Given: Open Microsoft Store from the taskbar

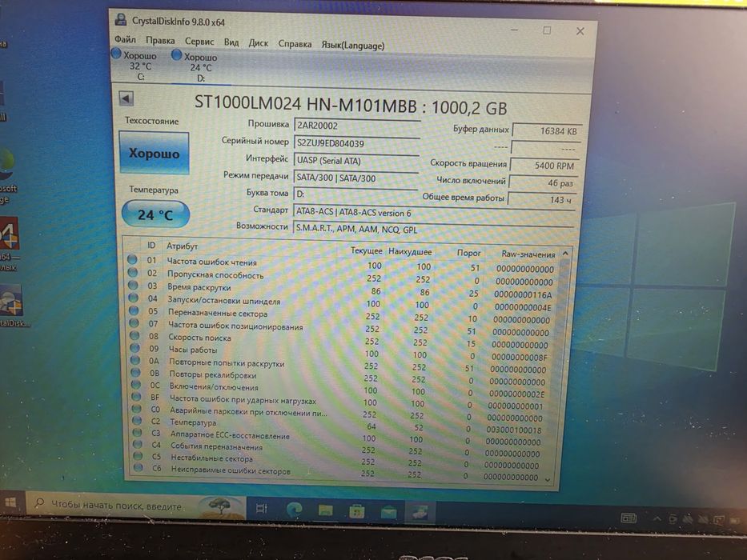Looking at the screenshot, I should click(356, 512).
